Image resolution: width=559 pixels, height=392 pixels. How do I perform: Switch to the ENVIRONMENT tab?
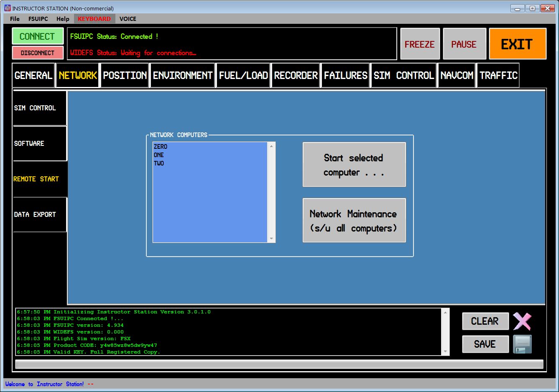coord(183,75)
